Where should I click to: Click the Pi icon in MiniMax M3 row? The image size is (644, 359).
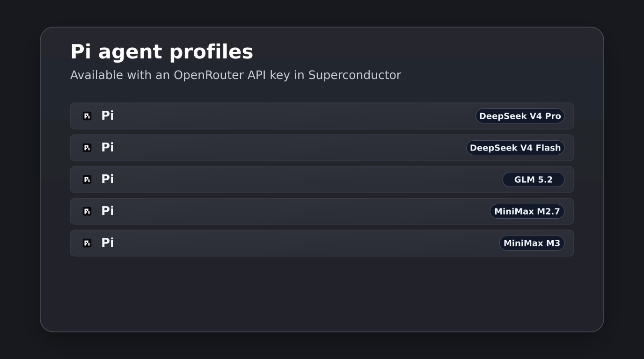87,243
